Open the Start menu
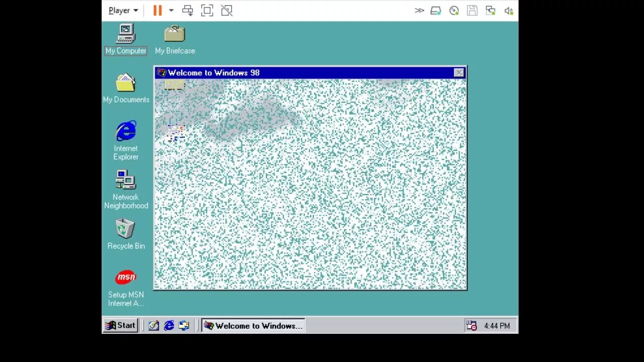Image resolution: width=644 pixels, height=362 pixels. (120, 325)
